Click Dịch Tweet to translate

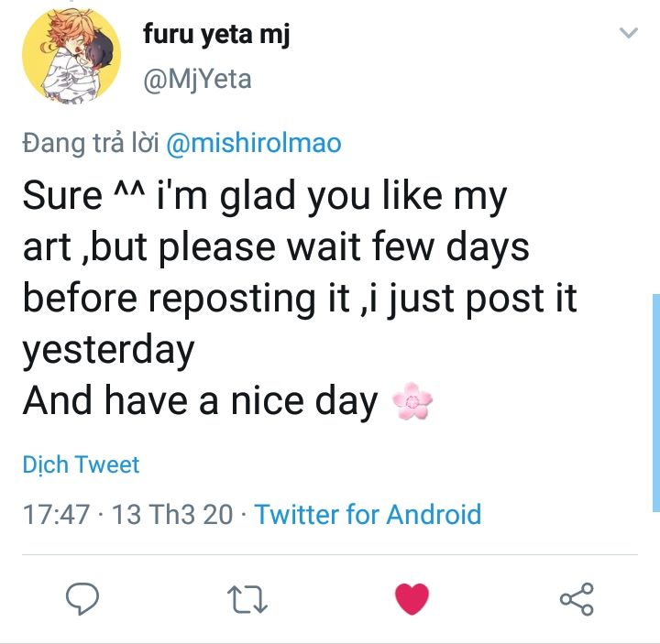(x=81, y=464)
